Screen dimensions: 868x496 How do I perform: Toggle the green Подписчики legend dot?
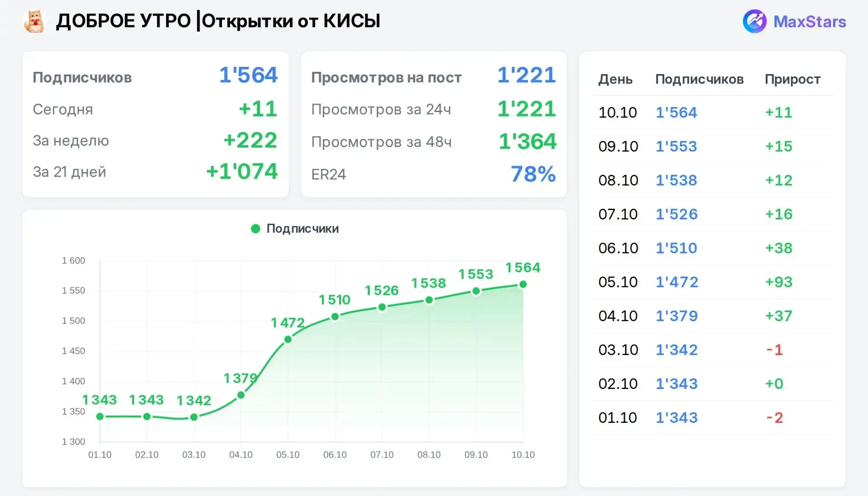coord(255,229)
